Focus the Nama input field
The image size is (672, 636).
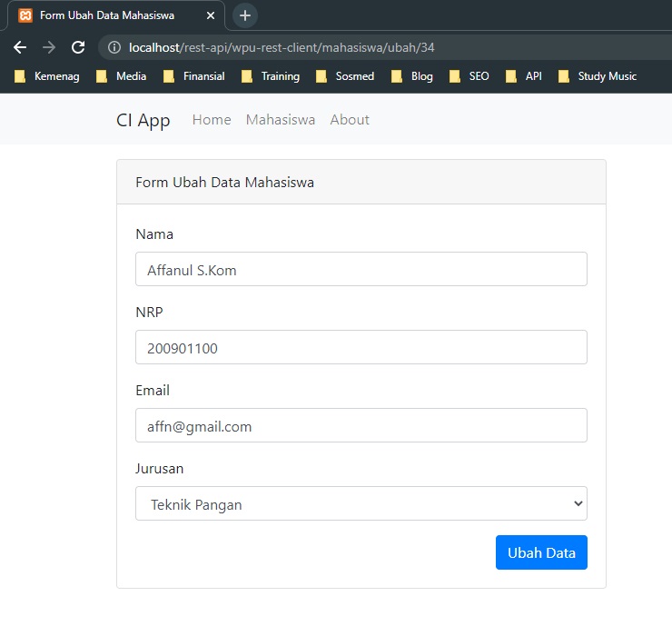click(361, 269)
